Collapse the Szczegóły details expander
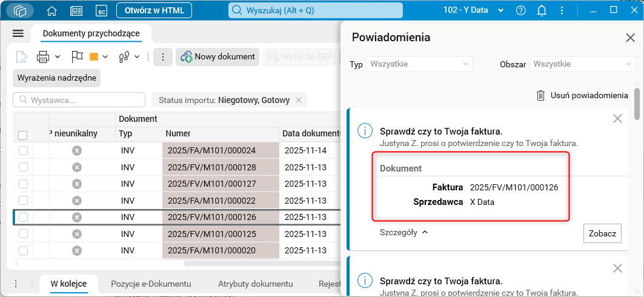 pos(404,232)
